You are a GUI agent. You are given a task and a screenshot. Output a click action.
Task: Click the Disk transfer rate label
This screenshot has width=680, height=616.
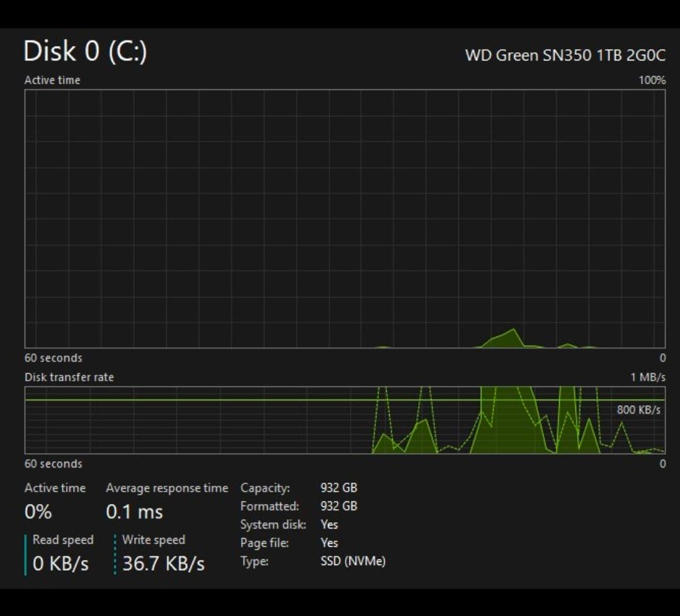click(x=69, y=377)
